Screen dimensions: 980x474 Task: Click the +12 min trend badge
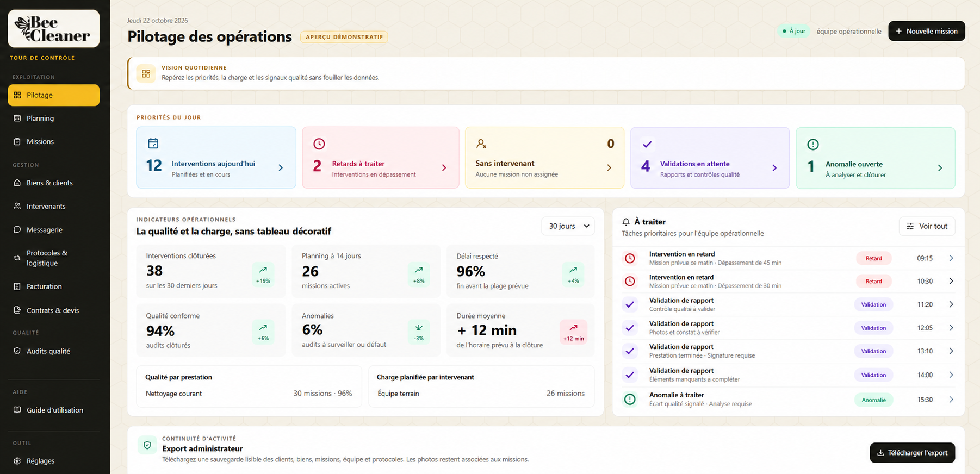click(573, 333)
